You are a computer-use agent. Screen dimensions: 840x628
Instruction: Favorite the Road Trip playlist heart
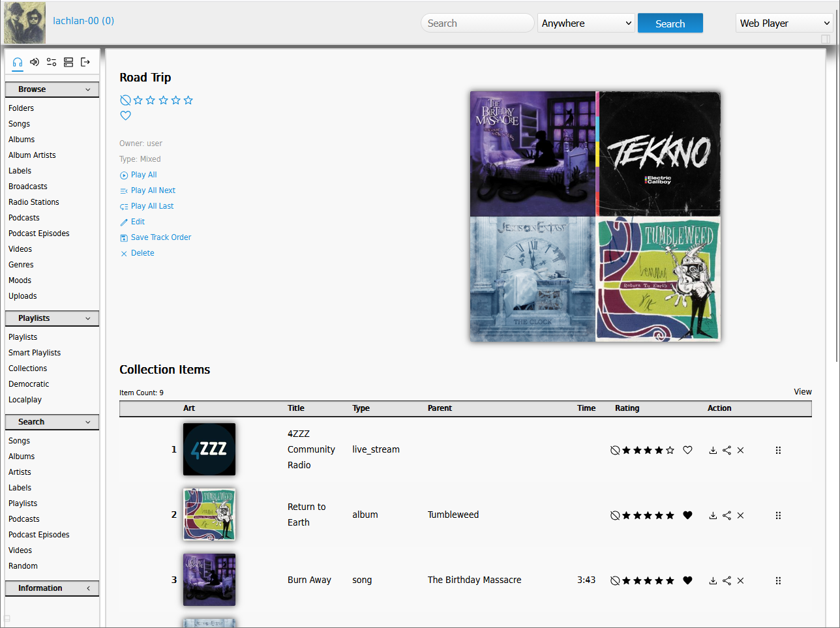pos(126,115)
